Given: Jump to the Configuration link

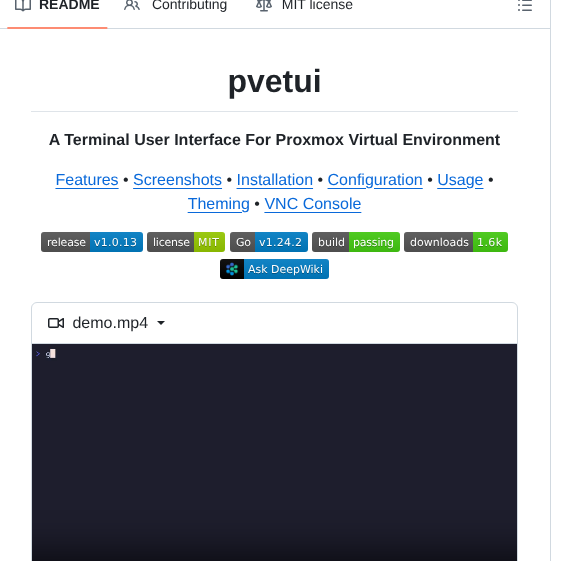Looking at the screenshot, I should coord(375,180).
